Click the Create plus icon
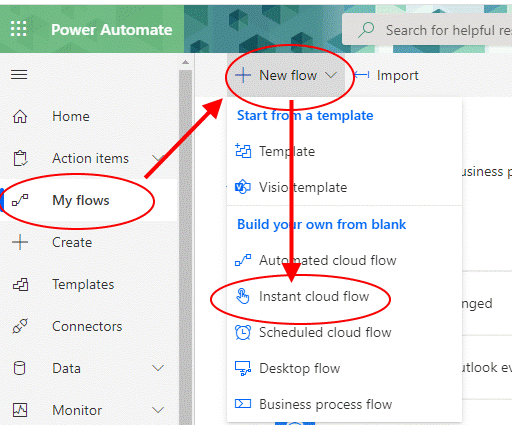 coord(20,242)
